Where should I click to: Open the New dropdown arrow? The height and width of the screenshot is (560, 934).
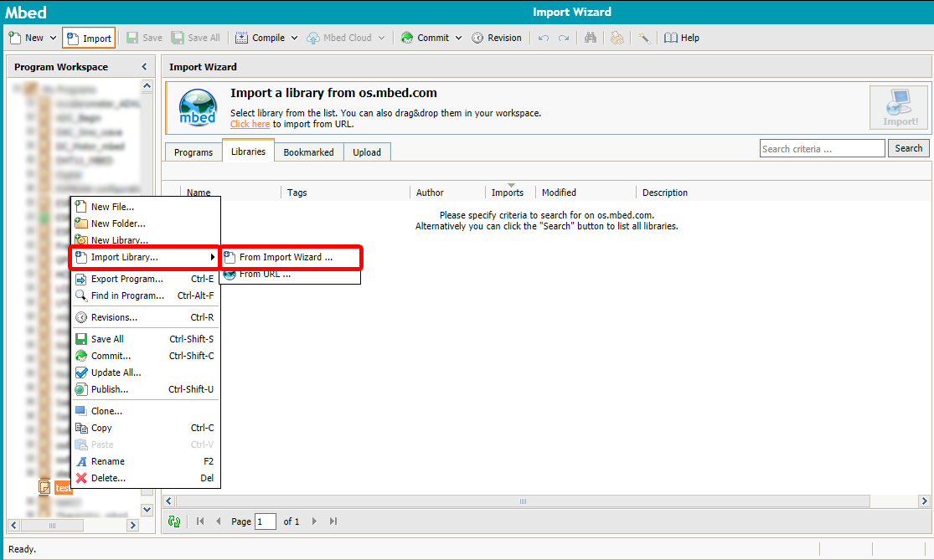pos(53,38)
